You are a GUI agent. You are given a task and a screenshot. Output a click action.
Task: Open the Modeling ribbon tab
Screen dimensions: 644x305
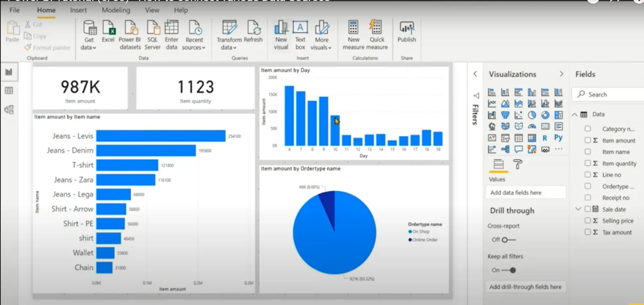pyautogui.click(x=116, y=10)
